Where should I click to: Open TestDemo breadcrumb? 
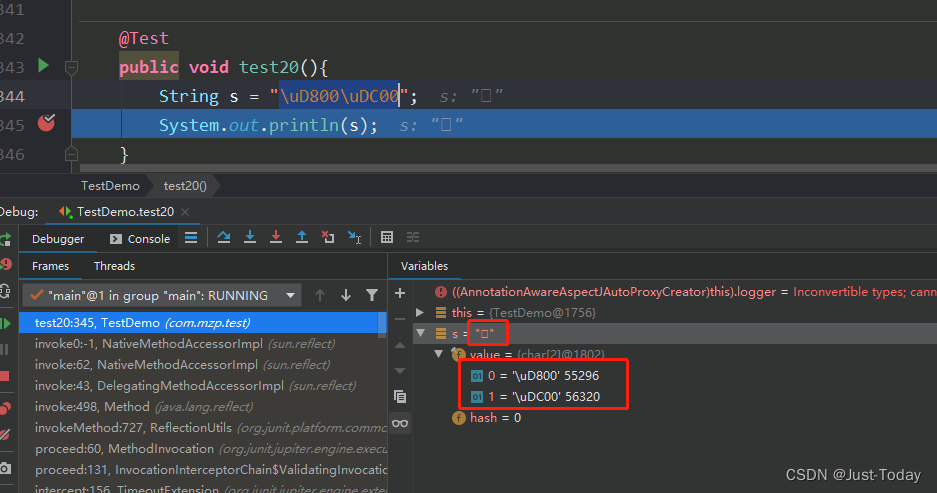click(x=110, y=186)
